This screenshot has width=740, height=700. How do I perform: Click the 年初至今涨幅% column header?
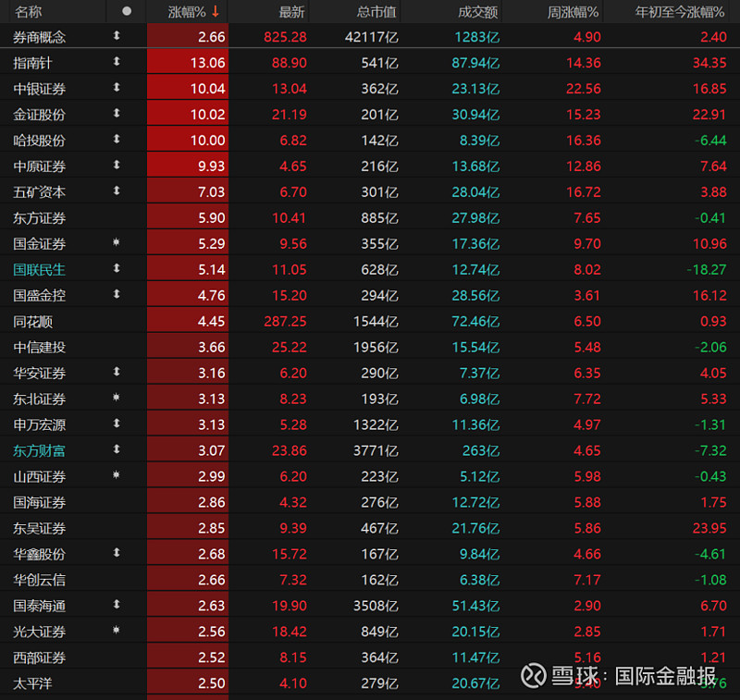pyautogui.click(x=680, y=12)
